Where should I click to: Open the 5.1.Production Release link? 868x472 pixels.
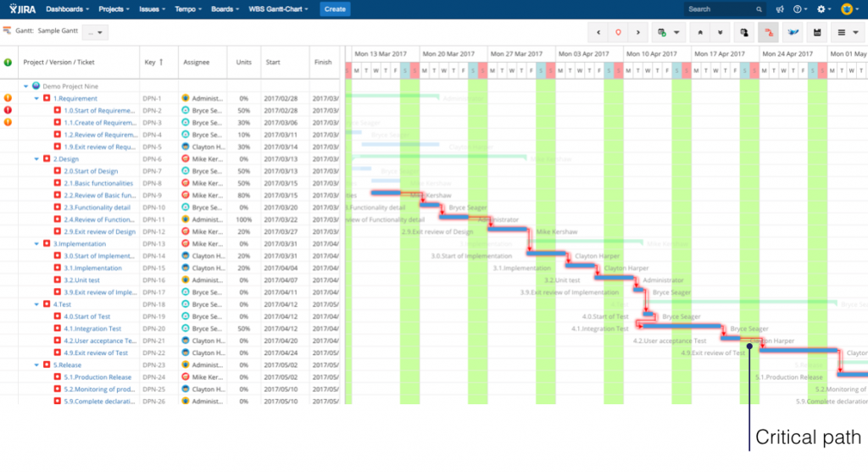97,377
